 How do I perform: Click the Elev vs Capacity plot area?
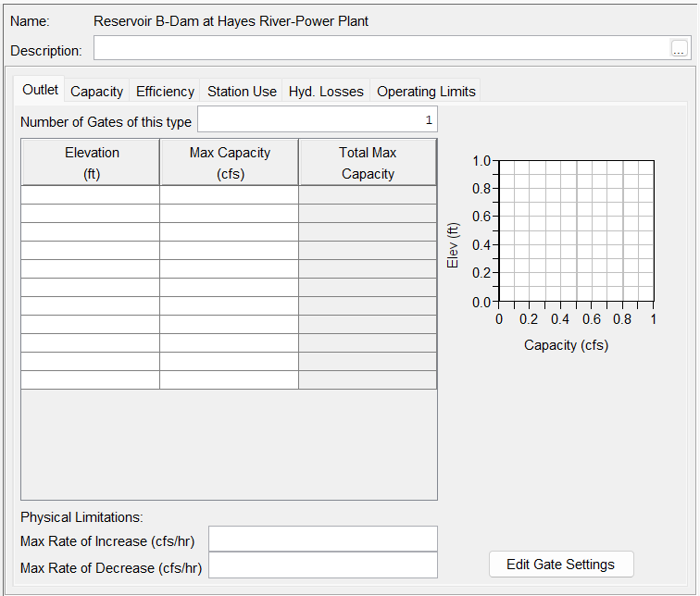[576, 231]
